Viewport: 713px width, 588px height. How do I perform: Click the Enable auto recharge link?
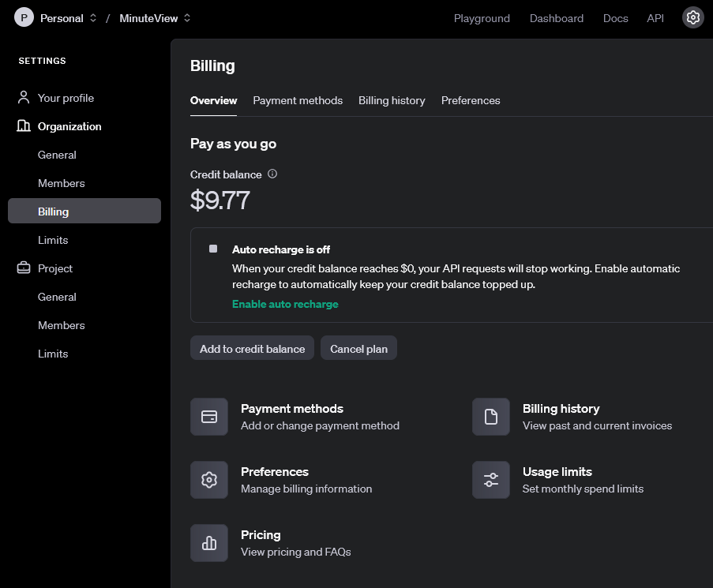point(285,303)
